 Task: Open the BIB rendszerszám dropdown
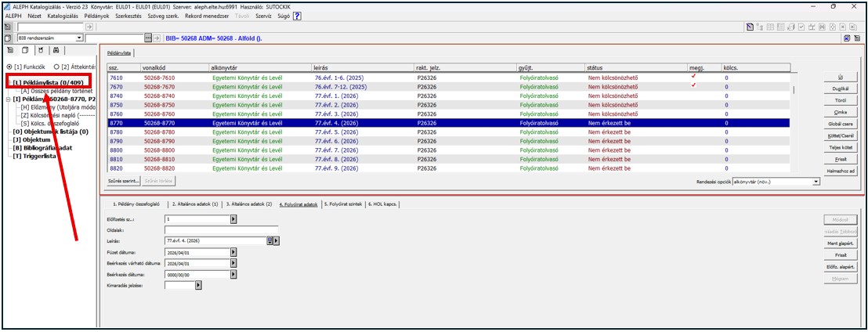(x=79, y=38)
